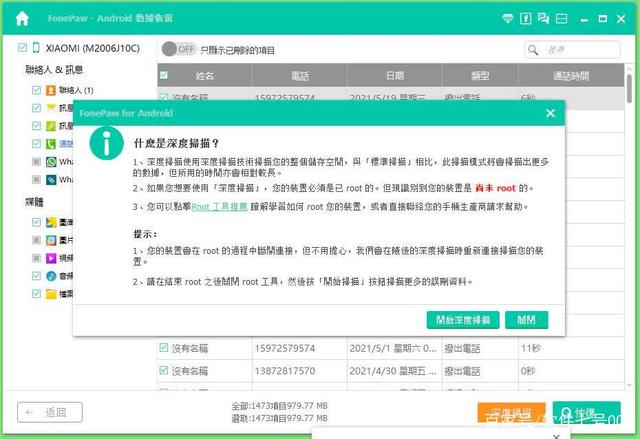Select the 2021/4/30 星期五 date cell

tap(394, 371)
